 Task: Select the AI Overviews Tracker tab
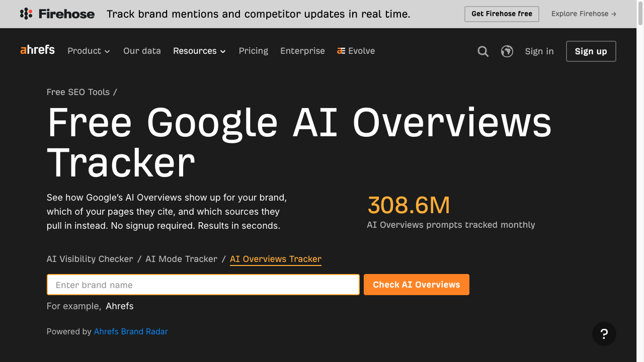pyautogui.click(x=276, y=259)
